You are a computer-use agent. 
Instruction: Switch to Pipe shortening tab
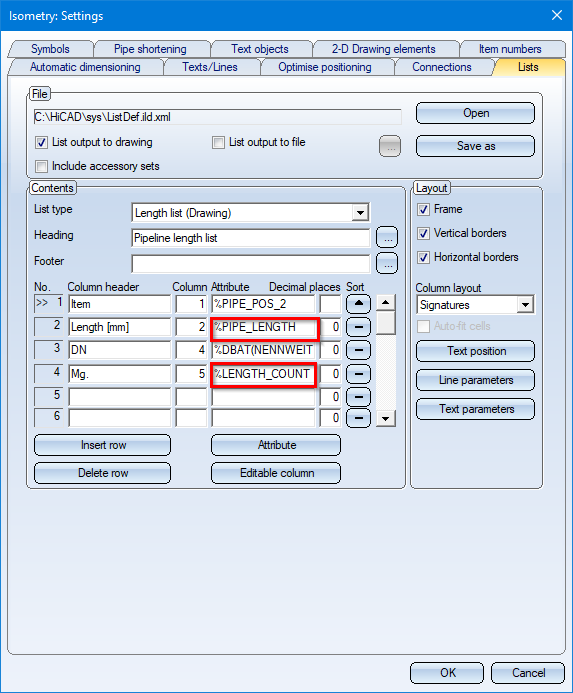(x=150, y=49)
